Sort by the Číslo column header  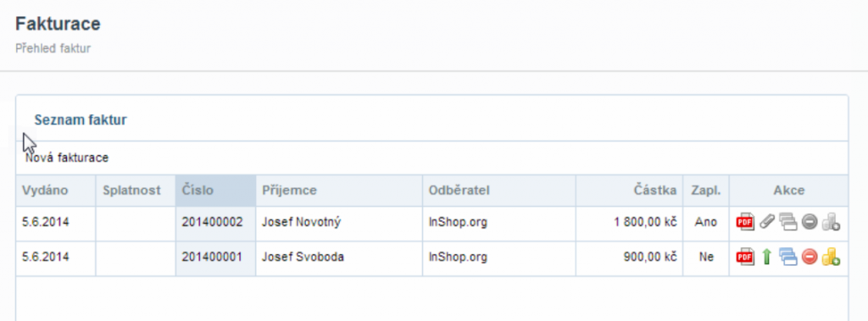197,191
